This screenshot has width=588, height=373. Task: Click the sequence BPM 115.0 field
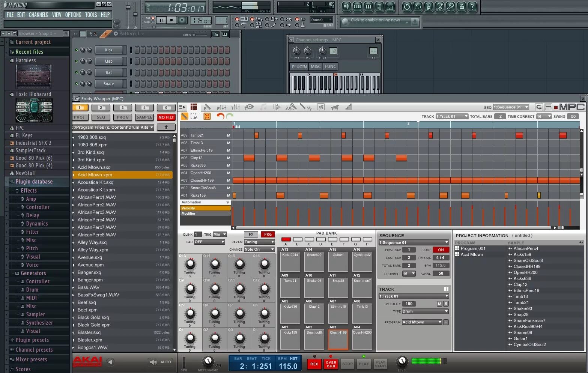(x=441, y=265)
